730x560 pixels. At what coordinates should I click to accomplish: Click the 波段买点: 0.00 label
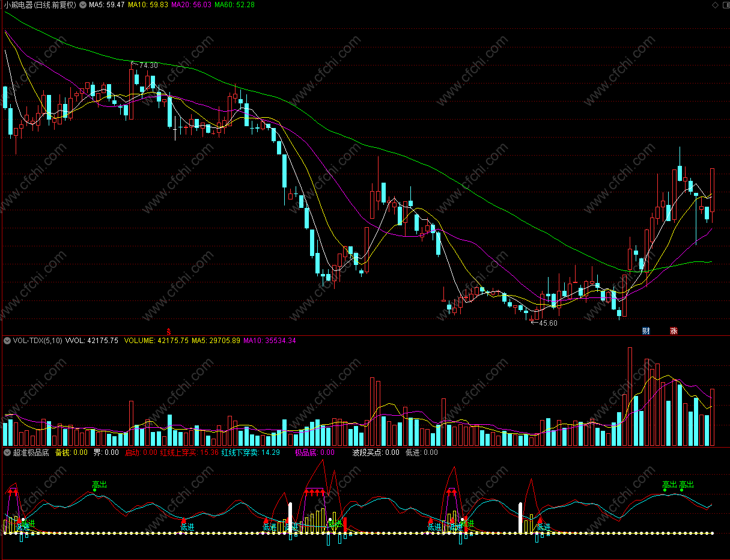tap(376, 452)
